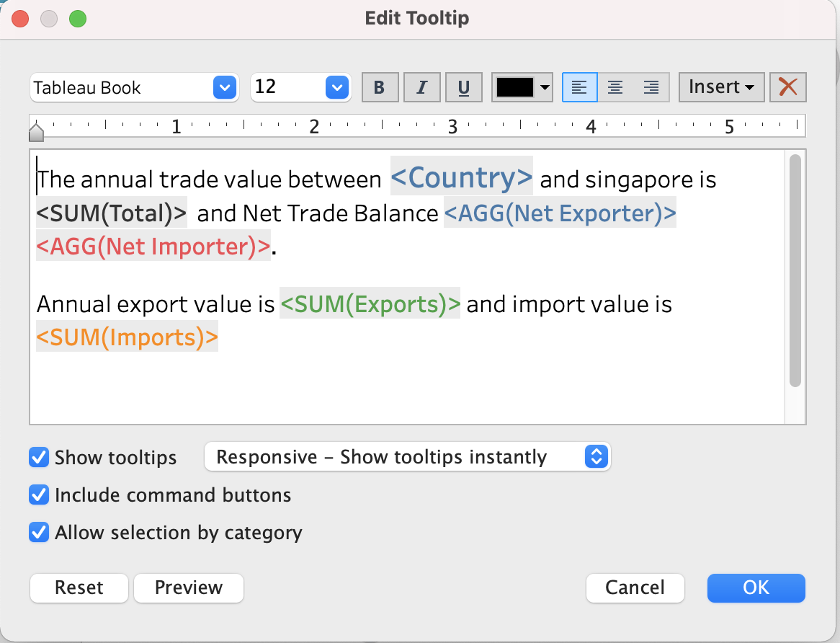Align text to the left
Screen dimensions: 840x643
click(579, 87)
